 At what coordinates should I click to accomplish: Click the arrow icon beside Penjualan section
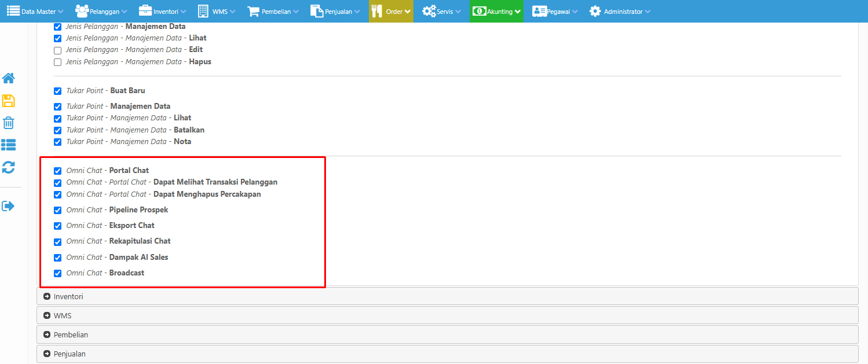point(47,354)
